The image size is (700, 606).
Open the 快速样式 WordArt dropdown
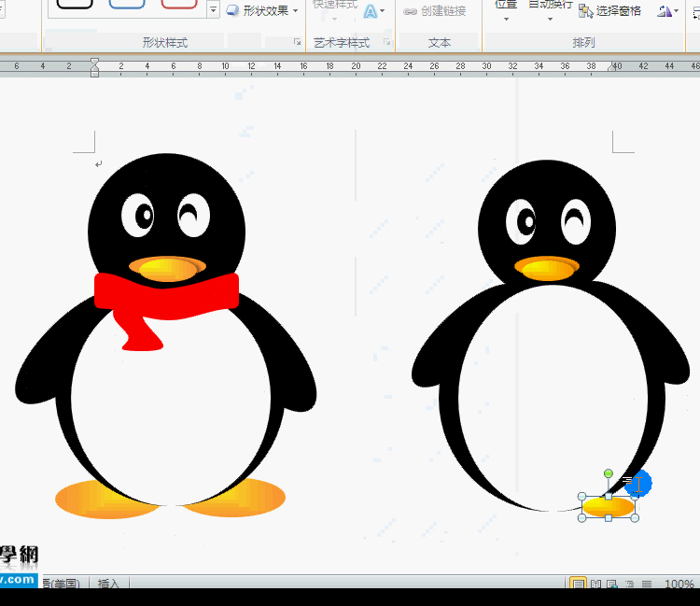335,10
